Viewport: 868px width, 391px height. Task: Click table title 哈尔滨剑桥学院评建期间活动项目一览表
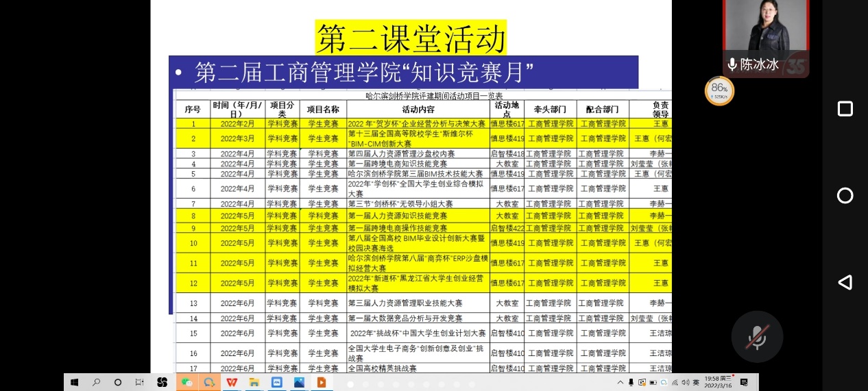[434, 96]
